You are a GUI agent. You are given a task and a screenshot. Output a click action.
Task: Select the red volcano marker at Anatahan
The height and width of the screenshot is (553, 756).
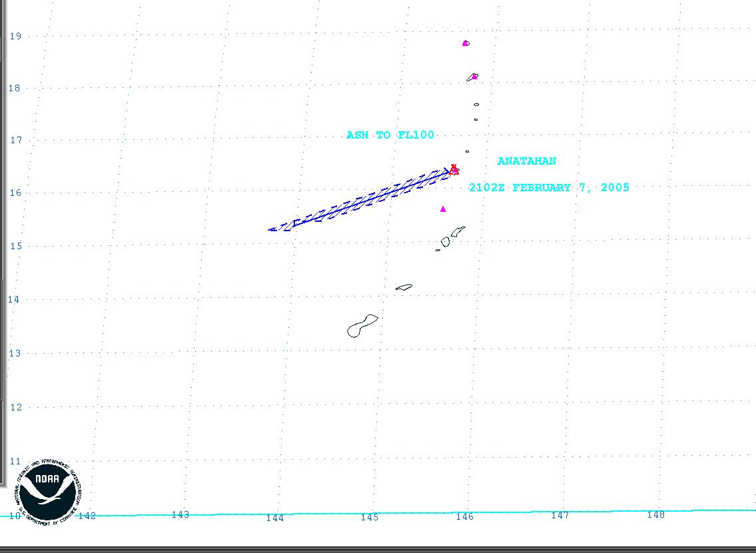tap(454, 169)
